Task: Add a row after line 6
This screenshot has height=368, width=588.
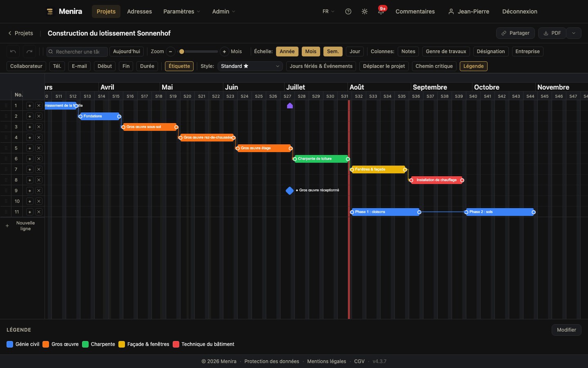Action: (x=29, y=159)
